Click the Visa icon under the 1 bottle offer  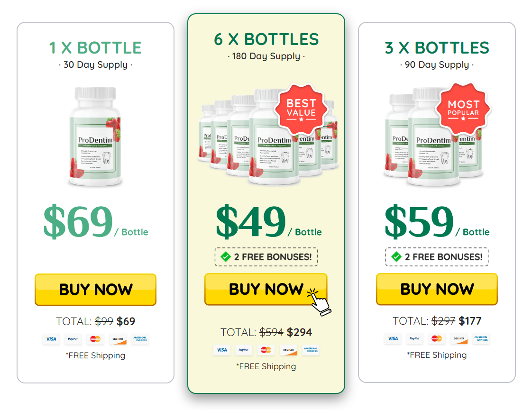click(51, 339)
